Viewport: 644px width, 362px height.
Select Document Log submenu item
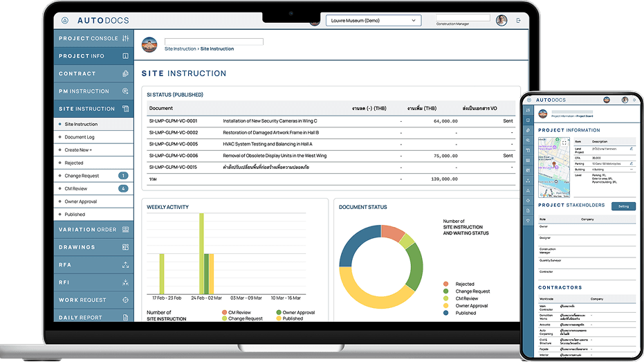[93, 137]
